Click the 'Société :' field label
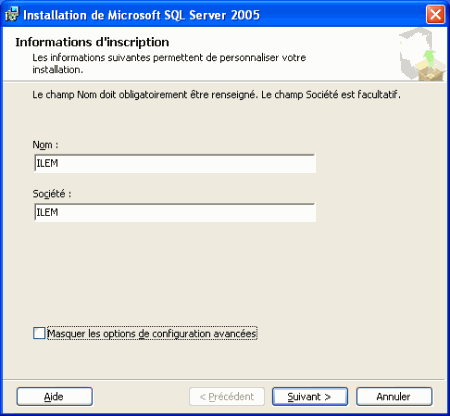450x416 pixels. click(52, 194)
